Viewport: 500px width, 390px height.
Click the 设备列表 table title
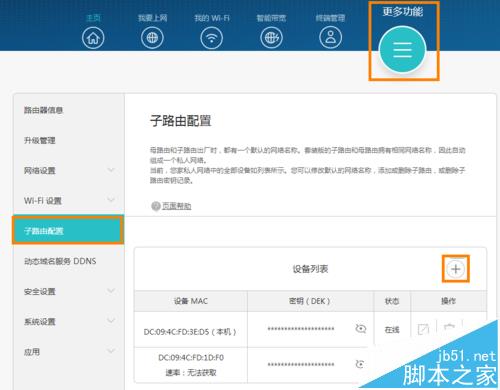pyautogui.click(x=310, y=269)
